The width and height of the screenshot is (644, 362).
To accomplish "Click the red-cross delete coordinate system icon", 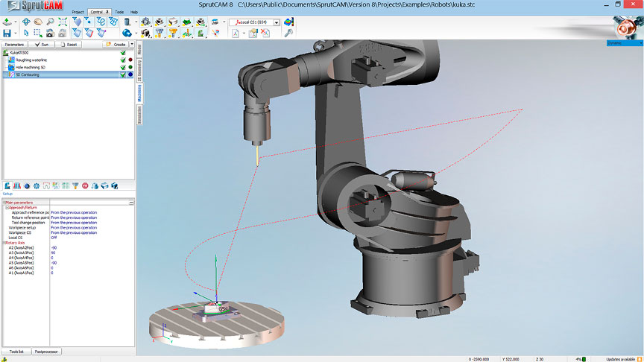I will click(x=265, y=34).
